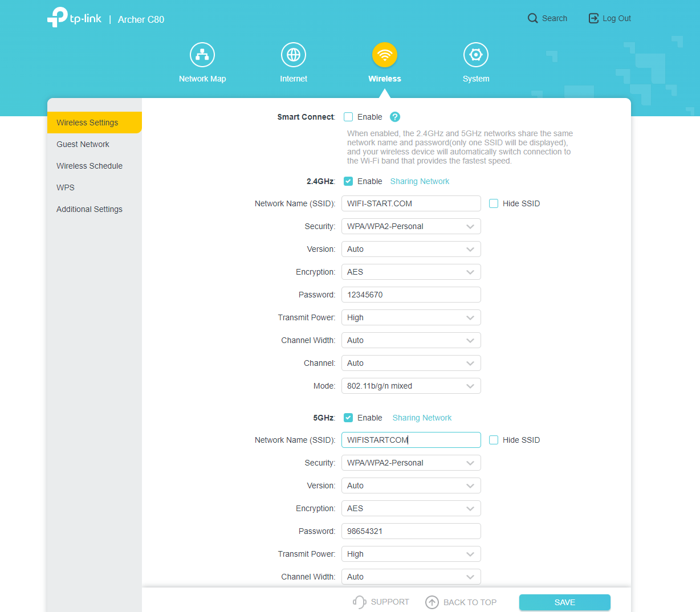
Task: Open the Internet globe icon
Action: (294, 55)
